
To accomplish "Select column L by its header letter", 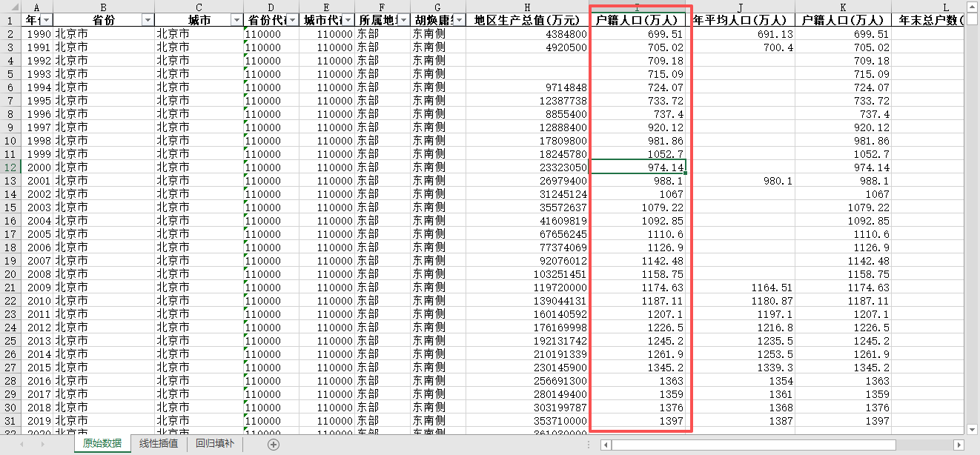I will point(927,7).
